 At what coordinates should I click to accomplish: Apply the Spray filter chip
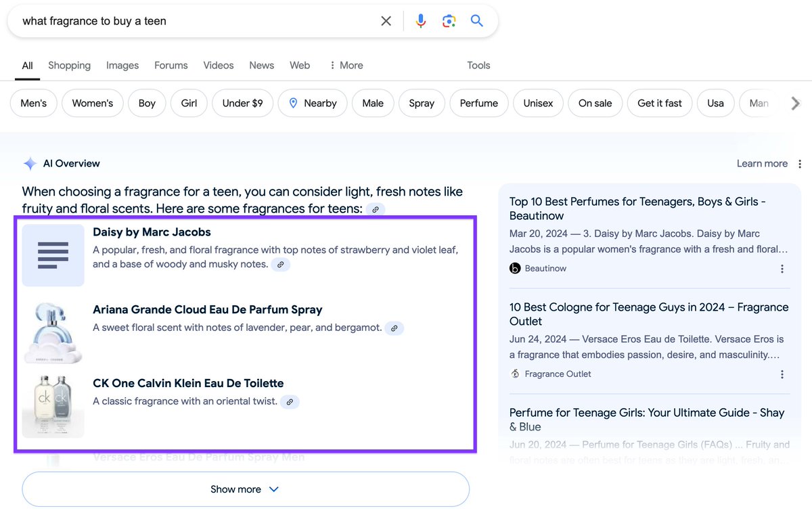422,104
